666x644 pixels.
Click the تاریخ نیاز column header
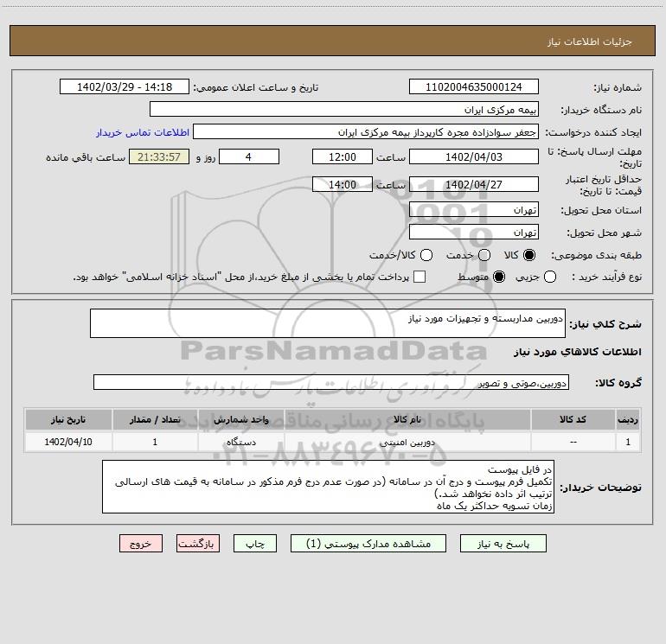68,420
